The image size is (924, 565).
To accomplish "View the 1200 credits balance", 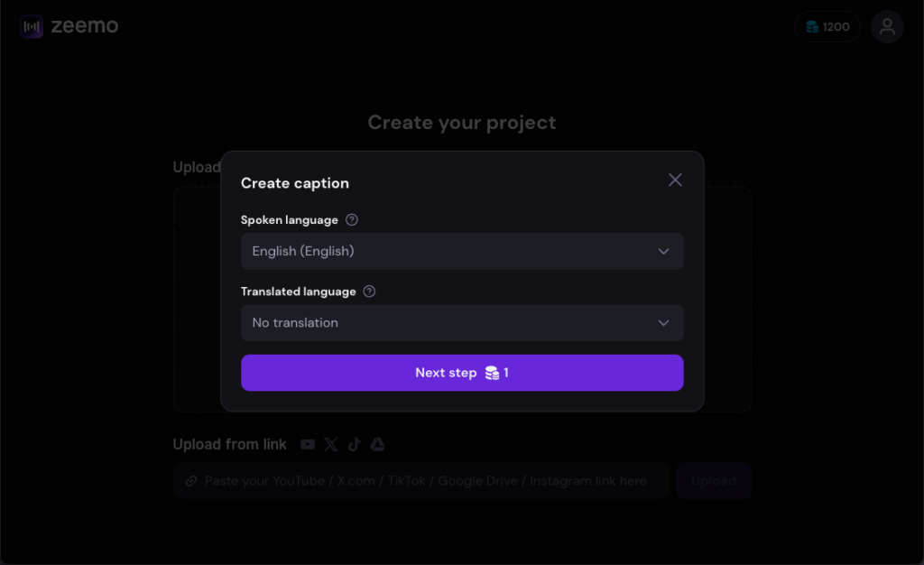I will (x=835, y=26).
